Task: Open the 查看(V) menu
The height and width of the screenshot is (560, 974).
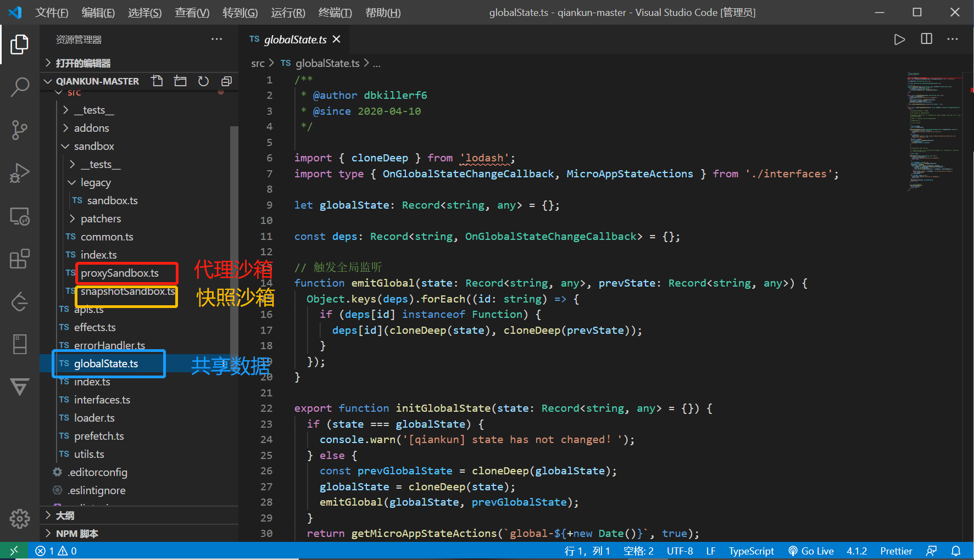Action: pyautogui.click(x=192, y=12)
